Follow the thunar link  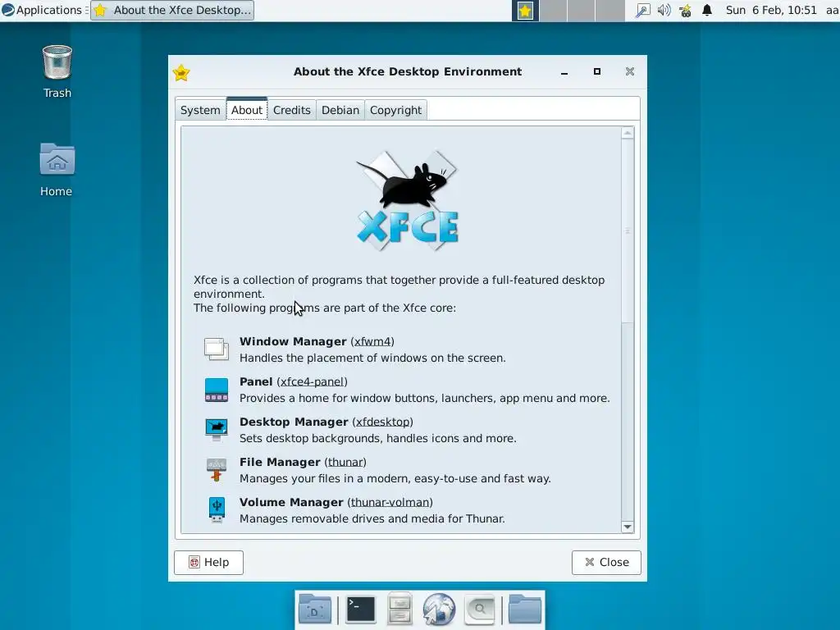[x=345, y=463]
